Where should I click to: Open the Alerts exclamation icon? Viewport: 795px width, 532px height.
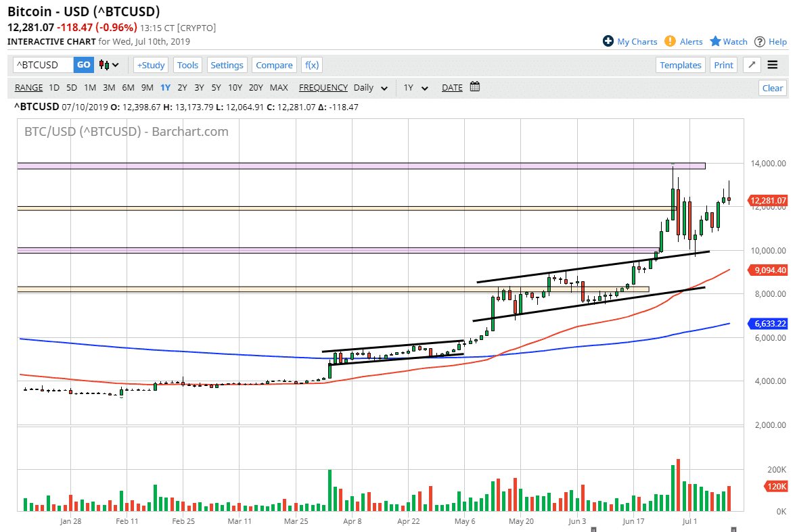pyautogui.click(x=670, y=41)
